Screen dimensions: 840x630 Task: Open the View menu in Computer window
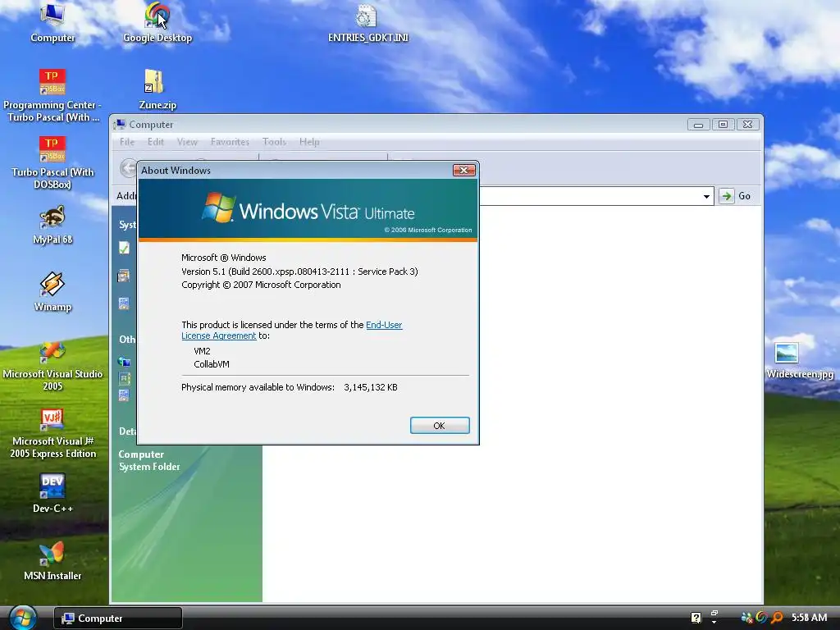pyautogui.click(x=187, y=142)
